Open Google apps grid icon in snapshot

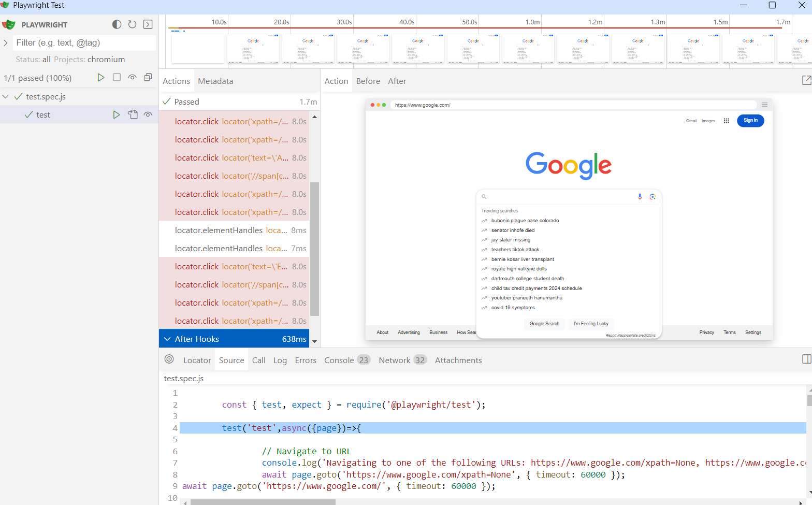(726, 121)
